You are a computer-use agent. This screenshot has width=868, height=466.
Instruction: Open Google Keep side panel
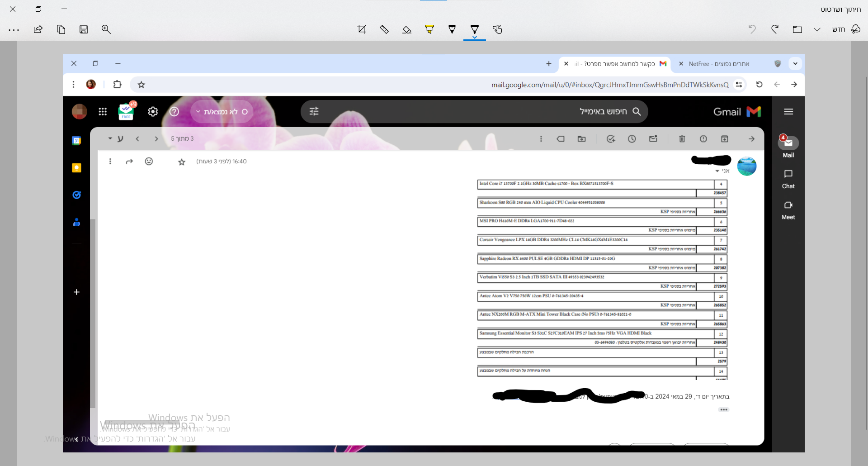point(77,168)
